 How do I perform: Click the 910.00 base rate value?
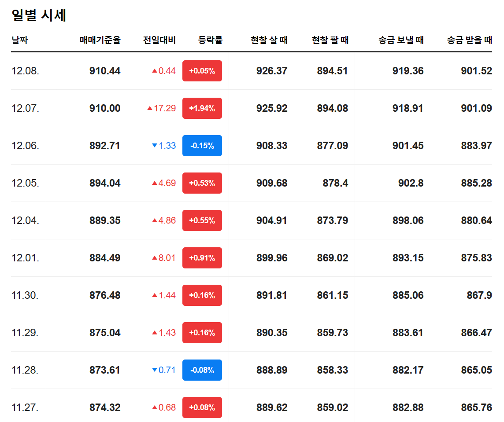pos(105,108)
